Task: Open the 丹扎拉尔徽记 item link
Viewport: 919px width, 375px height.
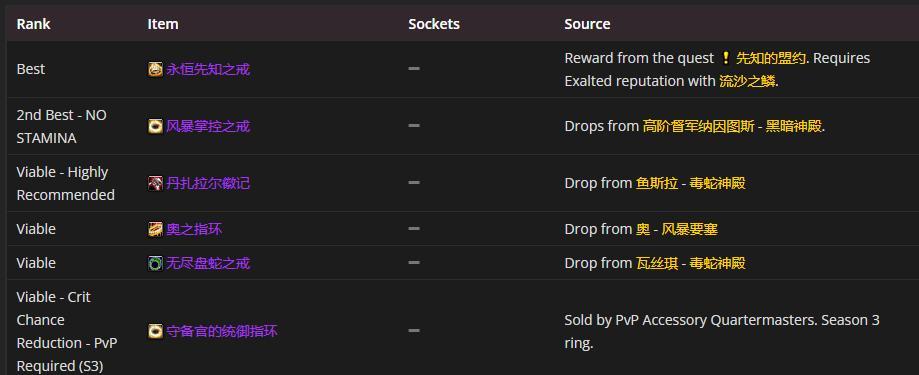Action: pos(208,183)
